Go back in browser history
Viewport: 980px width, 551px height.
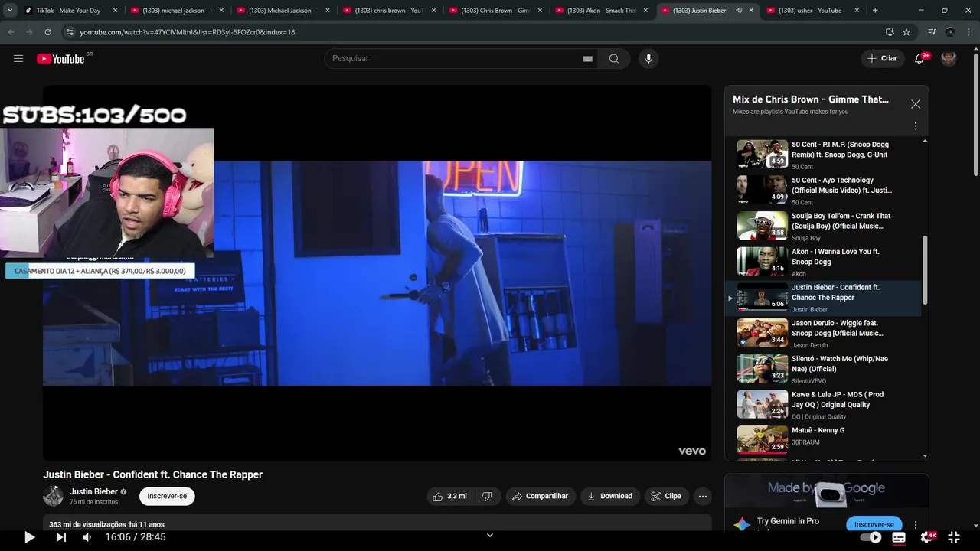click(11, 32)
